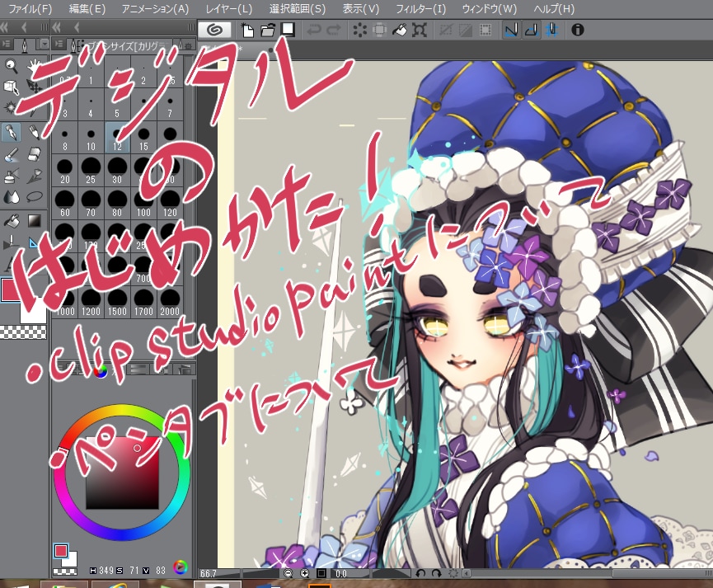Collapse the tool palette with double chevron
Screen dimensions: 713x588
coord(5,28)
